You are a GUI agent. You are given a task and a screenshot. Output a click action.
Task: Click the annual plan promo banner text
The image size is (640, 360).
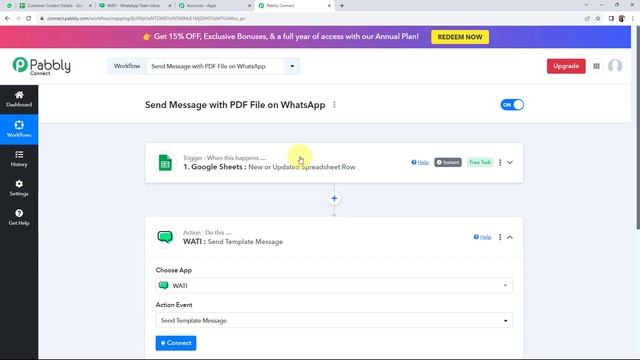[286, 37]
